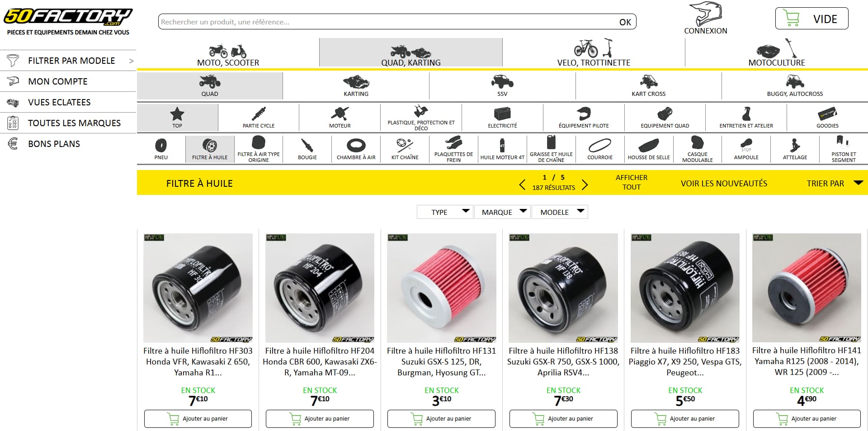
Task: Open the Karting vehicle category
Action: pyautogui.click(x=356, y=86)
